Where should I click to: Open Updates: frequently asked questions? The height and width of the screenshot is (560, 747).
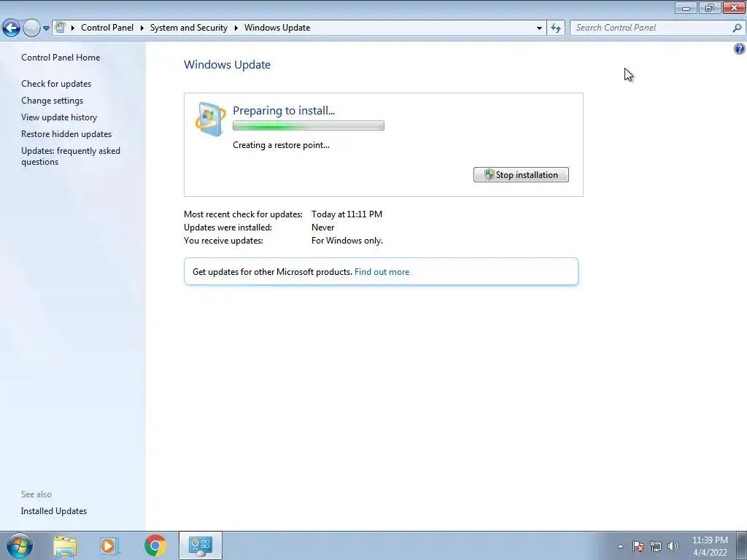pyautogui.click(x=71, y=156)
